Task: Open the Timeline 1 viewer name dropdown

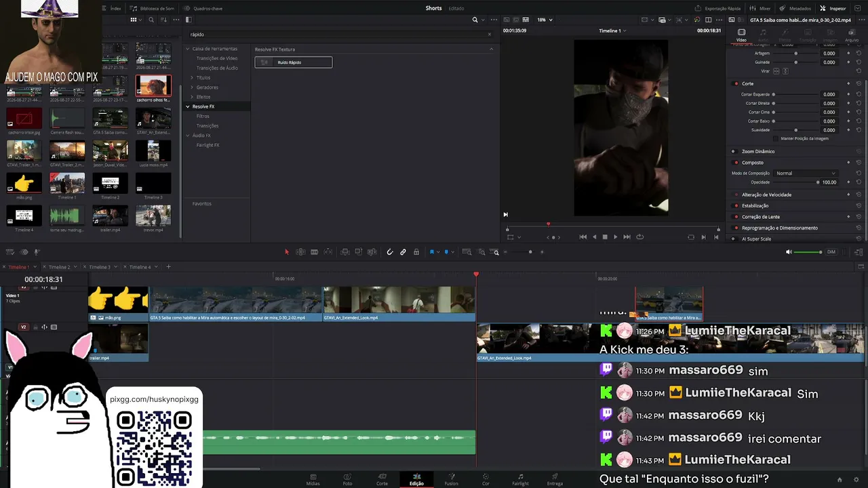Action: pyautogui.click(x=612, y=30)
